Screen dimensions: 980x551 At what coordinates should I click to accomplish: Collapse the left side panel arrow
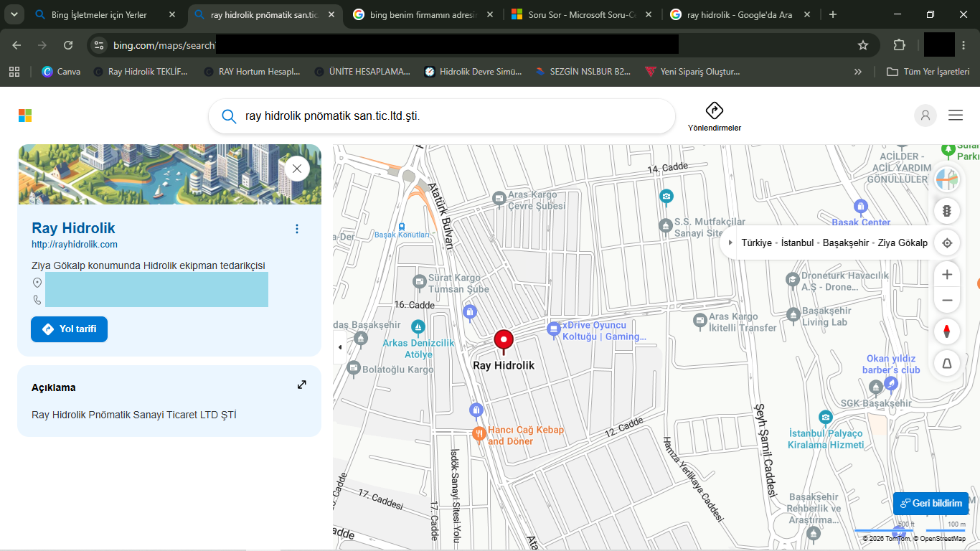(340, 347)
